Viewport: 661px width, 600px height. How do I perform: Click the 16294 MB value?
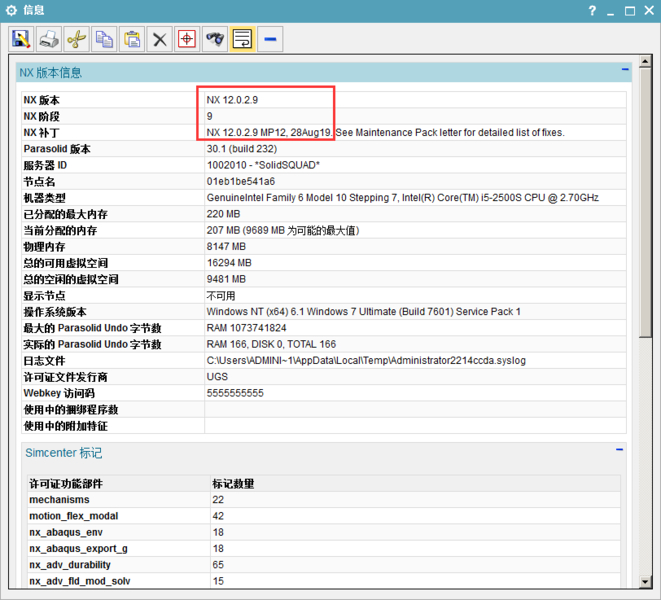pyautogui.click(x=229, y=263)
